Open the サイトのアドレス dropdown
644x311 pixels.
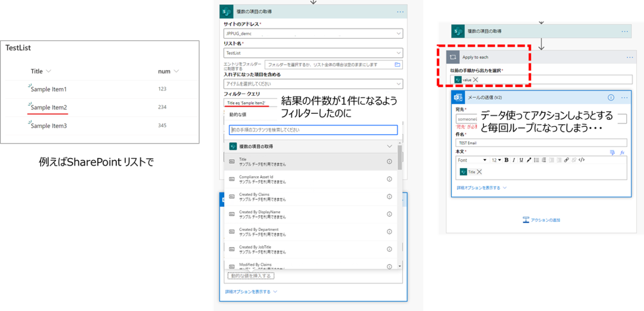(398, 33)
